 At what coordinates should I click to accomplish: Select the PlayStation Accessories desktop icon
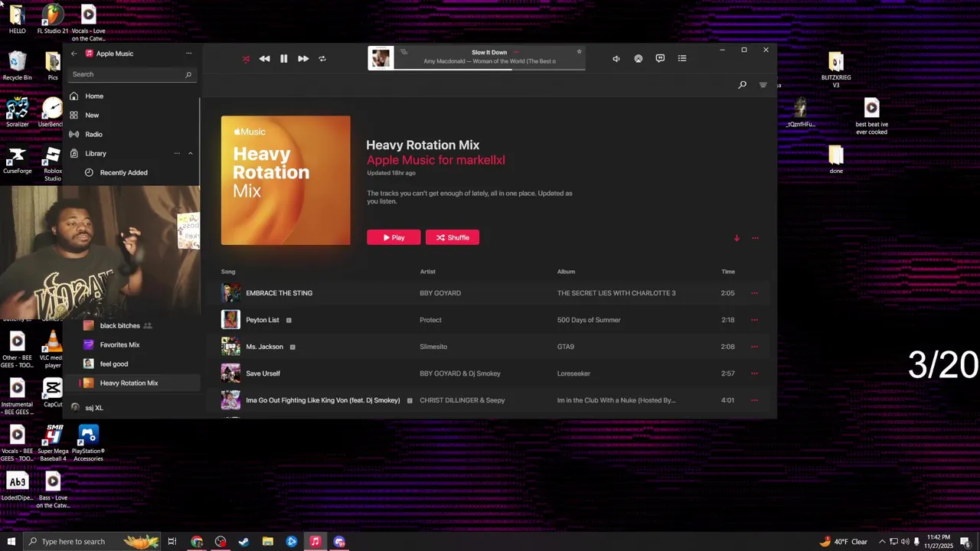(88, 443)
